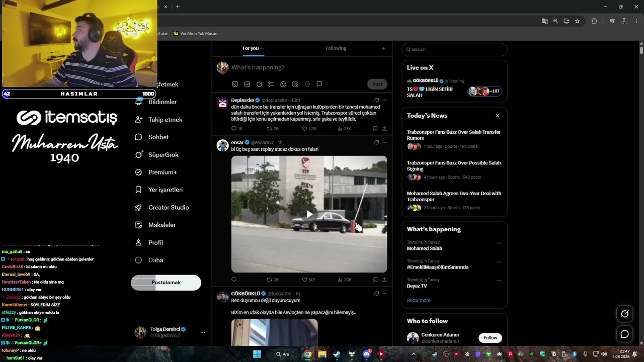Open the Grok enhance icon in composer
The width and height of the screenshot is (644, 362).
point(259,84)
